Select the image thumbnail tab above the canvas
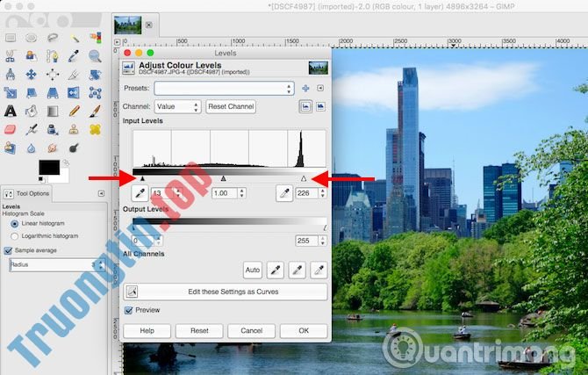This screenshot has width=588, height=375. tap(128, 25)
